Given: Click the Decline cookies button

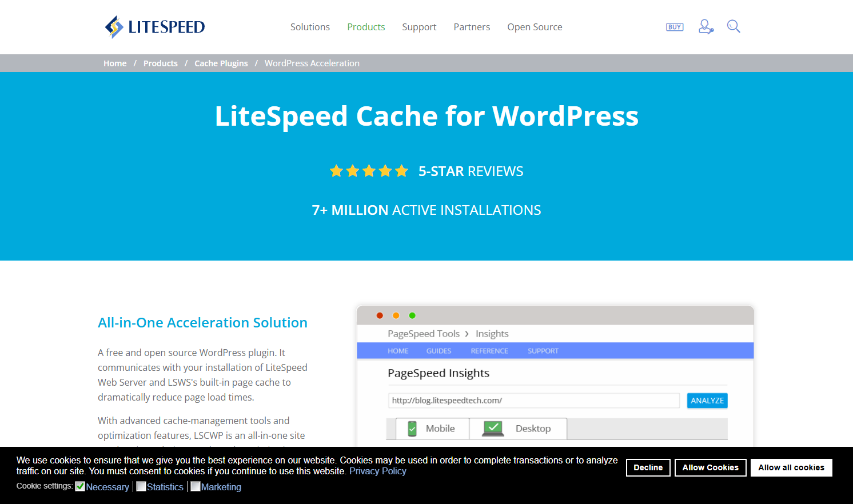Looking at the screenshot, I should [648, 467].
